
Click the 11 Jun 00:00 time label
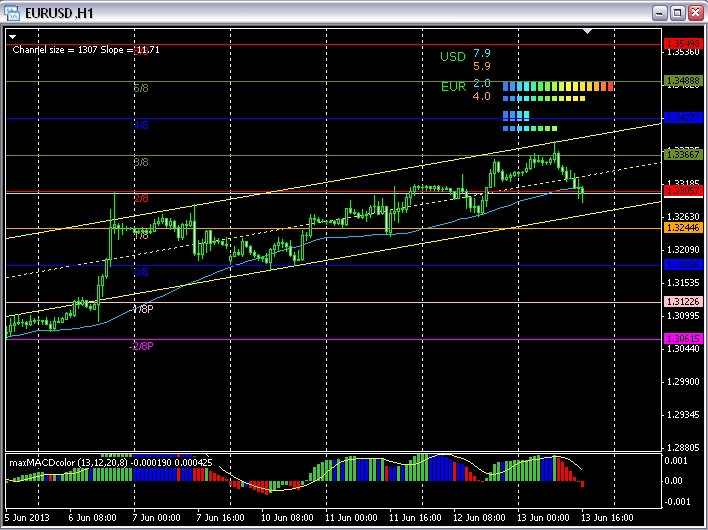pos(351,517)
